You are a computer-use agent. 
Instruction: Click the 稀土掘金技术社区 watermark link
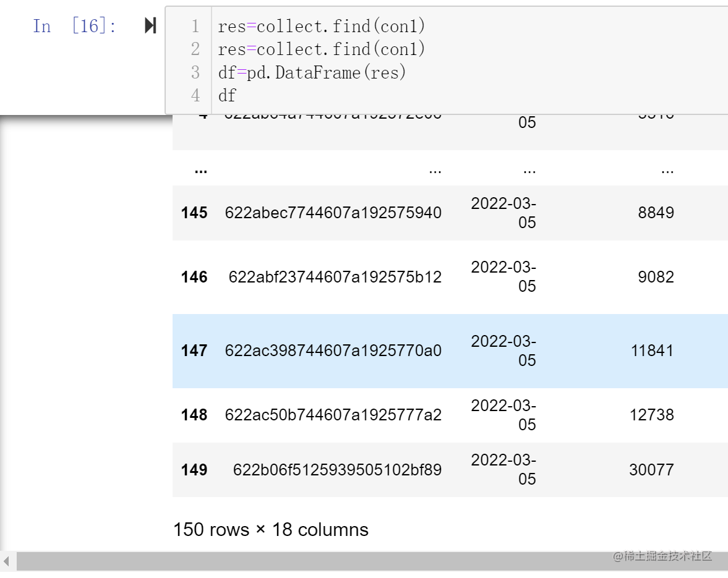click(661, 556)
